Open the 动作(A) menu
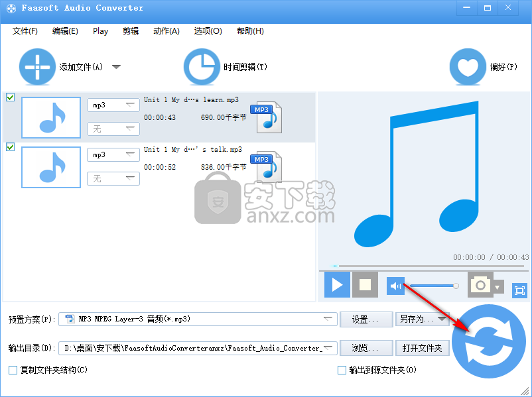The height and width of the screenshot is (397, 532). point(166,31)
